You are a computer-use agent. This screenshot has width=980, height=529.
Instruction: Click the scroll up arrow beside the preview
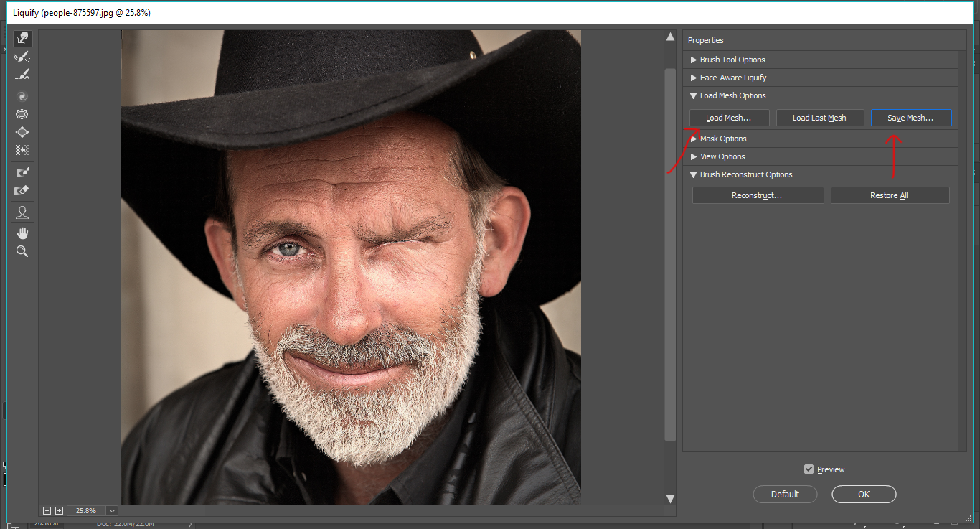pos(671,37)
